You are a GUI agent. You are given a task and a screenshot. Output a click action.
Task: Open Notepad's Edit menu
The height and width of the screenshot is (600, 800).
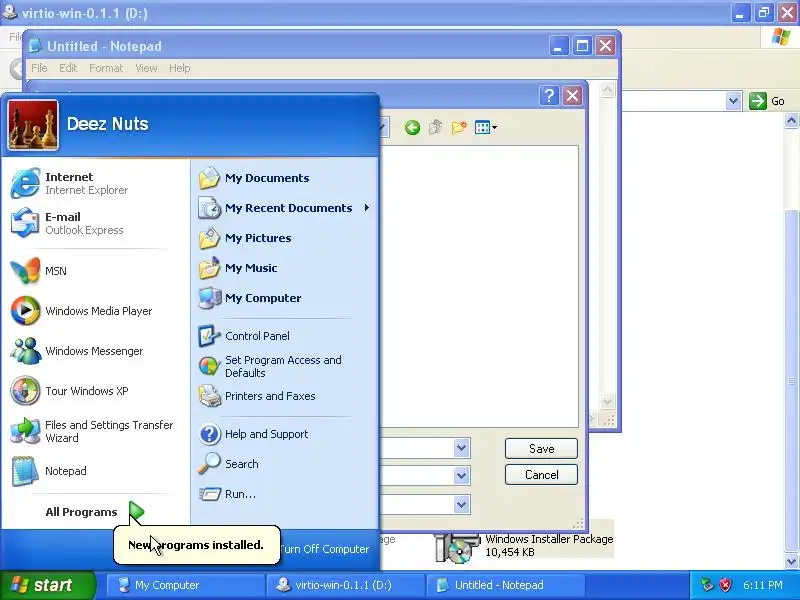click(68, 68)
